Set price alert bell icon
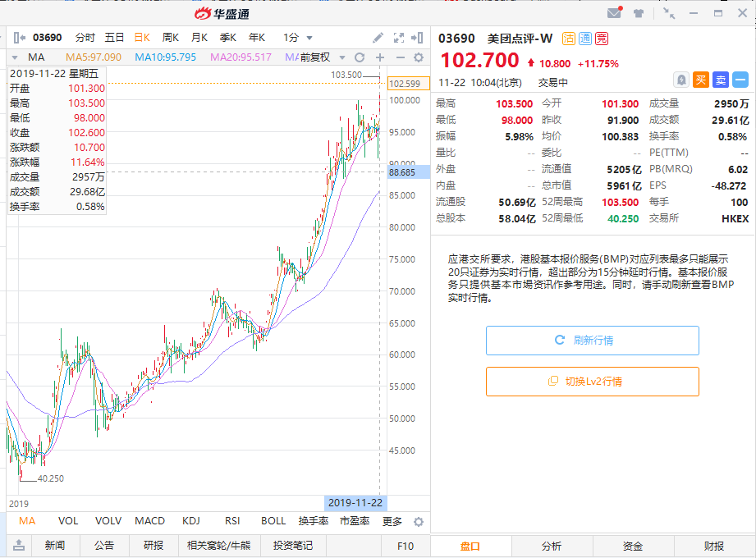756x558 pixels. 681,80
